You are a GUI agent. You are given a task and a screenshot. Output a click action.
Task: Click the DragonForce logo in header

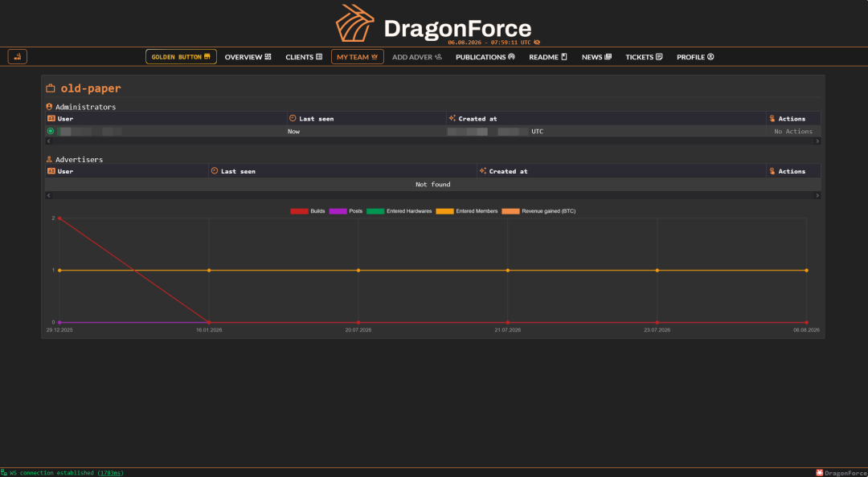coord(433,23)
